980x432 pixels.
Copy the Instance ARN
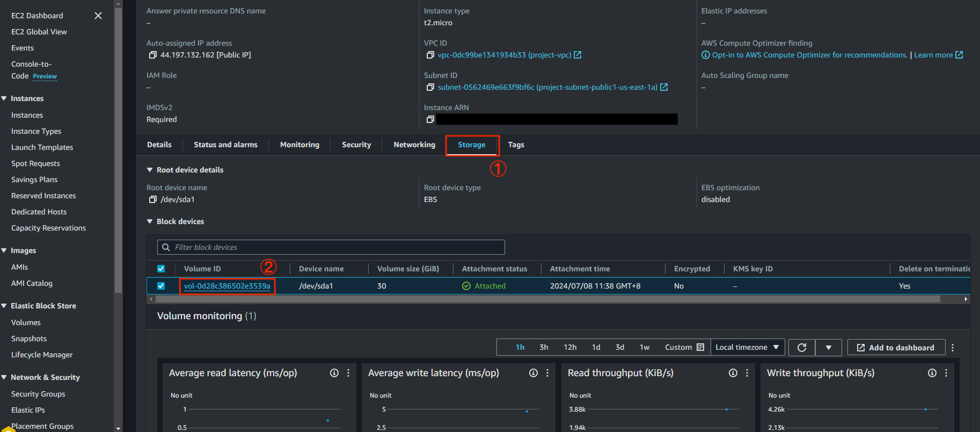[430, 119]
